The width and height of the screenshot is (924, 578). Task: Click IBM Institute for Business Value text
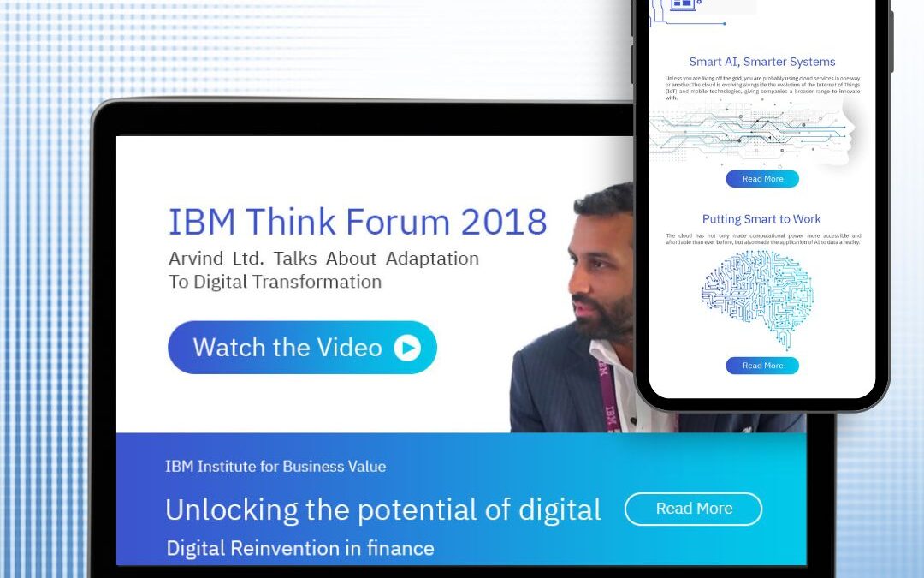pos(275,467)
